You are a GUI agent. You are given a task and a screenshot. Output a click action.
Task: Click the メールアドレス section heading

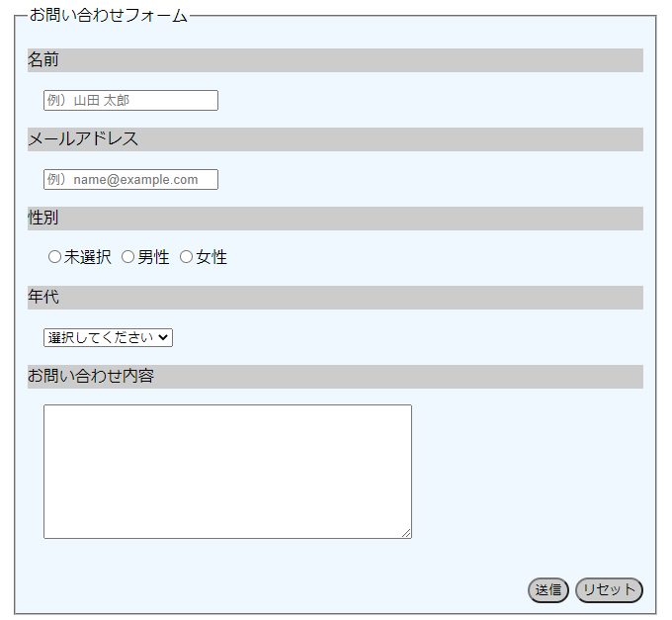[x=83, y=139]
